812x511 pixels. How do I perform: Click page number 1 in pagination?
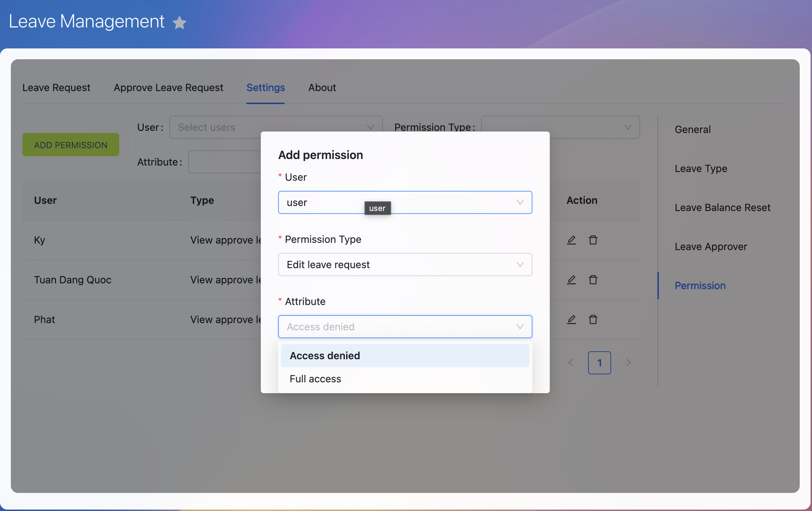pos(599,362)
